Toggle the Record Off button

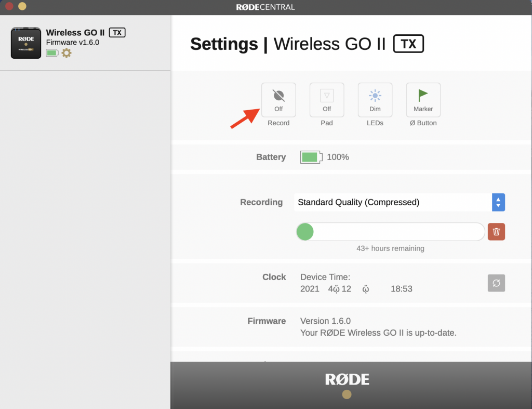point(278,100)
